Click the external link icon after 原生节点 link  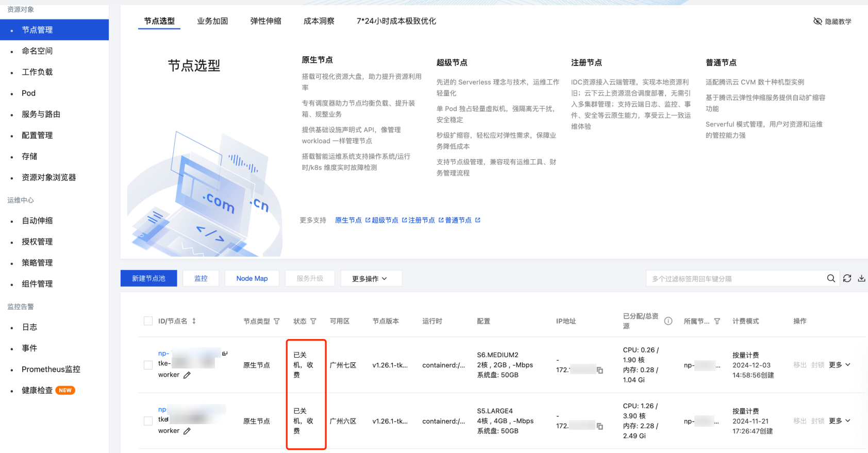coord(368,220)
